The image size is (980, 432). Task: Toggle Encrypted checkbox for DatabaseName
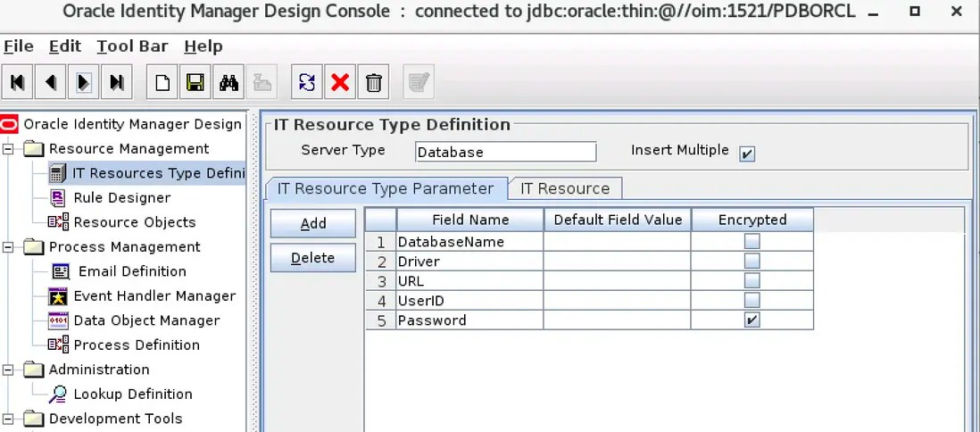pyautogui.click(x=752, y=241)
